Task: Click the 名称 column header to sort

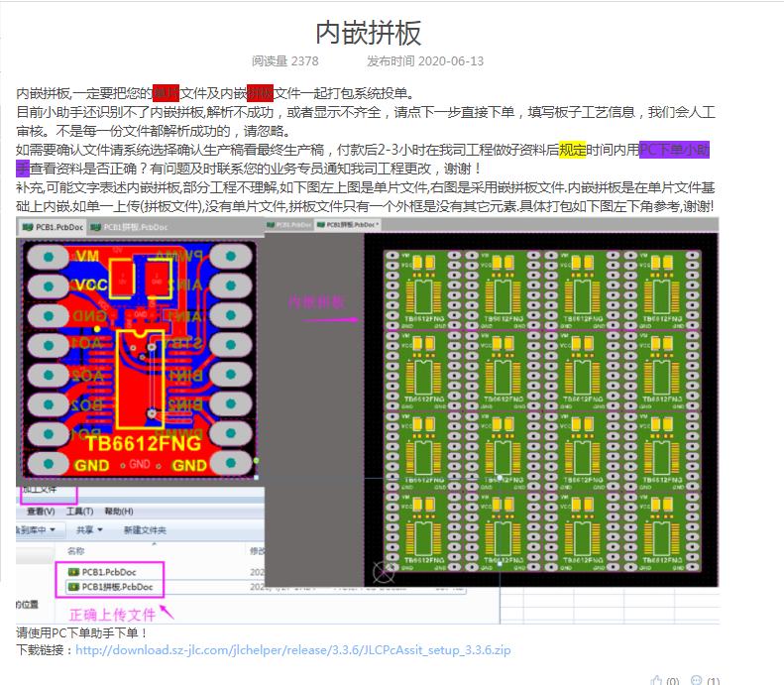Action: 76,551
